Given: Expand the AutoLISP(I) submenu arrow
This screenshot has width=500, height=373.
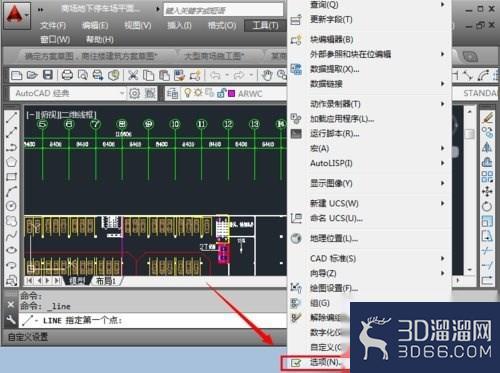Looking at the screenshot, I should coord(443,163).
